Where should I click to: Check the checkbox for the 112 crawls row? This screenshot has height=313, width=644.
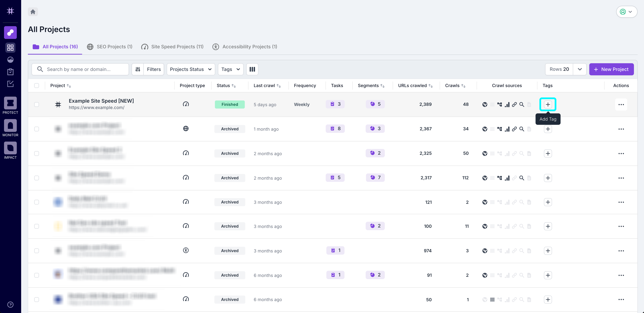coord(36,178)
